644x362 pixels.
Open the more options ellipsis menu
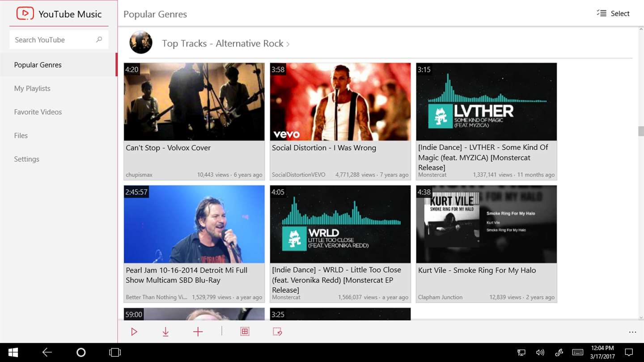pyautogui.click(x=632, y=332)
